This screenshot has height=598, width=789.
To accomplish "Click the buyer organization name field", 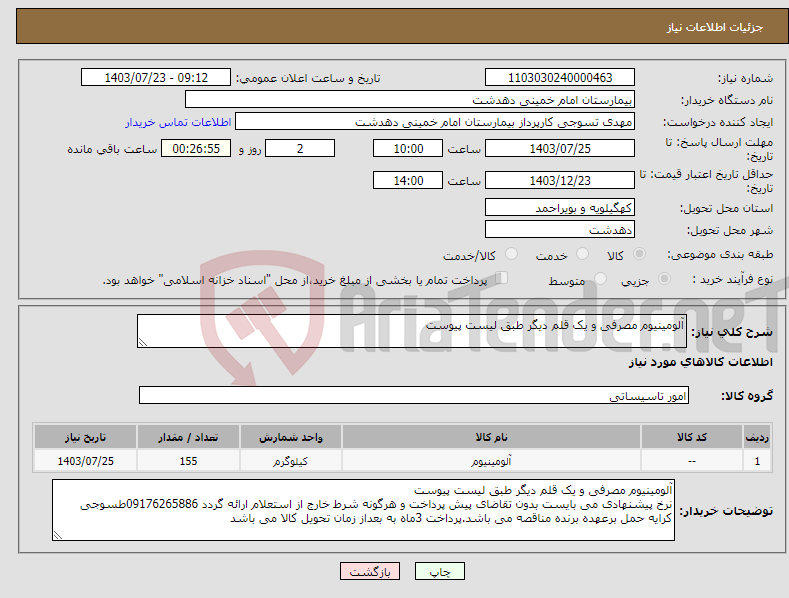I will coord(410,99).
